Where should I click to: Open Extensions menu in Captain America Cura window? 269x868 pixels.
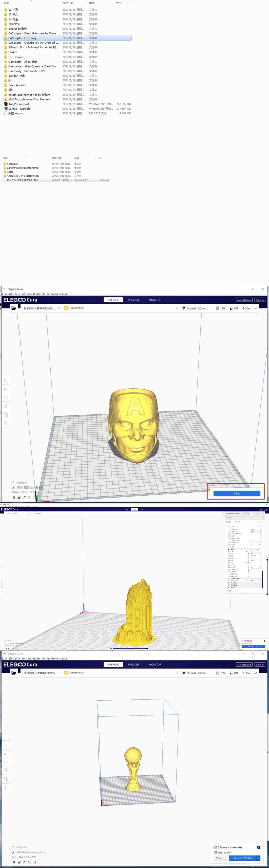pos(39,294)
